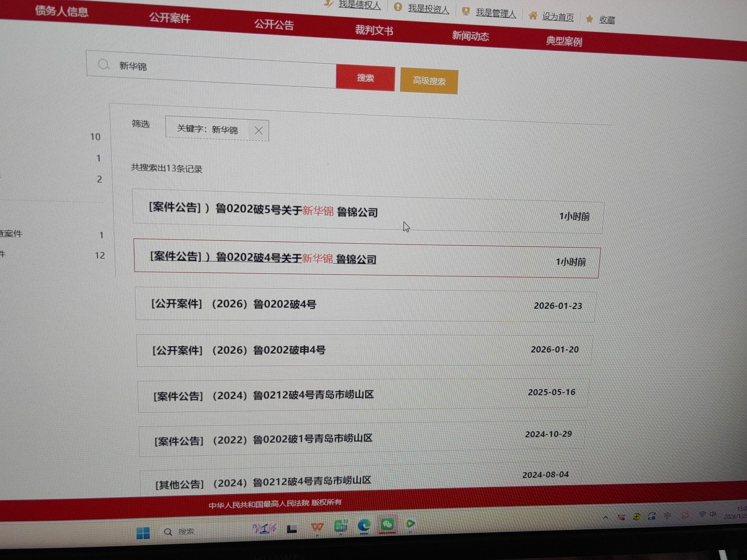Click the 收藏 star icon
747x560 pixels.
589,19
